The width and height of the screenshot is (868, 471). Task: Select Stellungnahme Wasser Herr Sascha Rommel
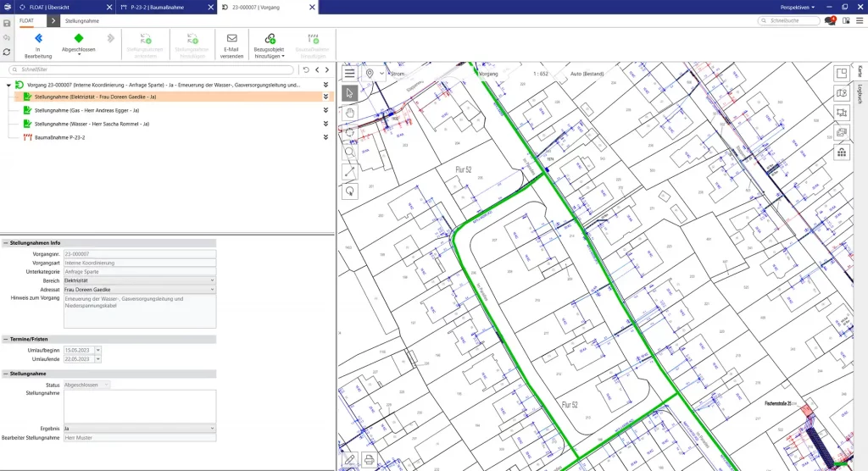point(93,124)
